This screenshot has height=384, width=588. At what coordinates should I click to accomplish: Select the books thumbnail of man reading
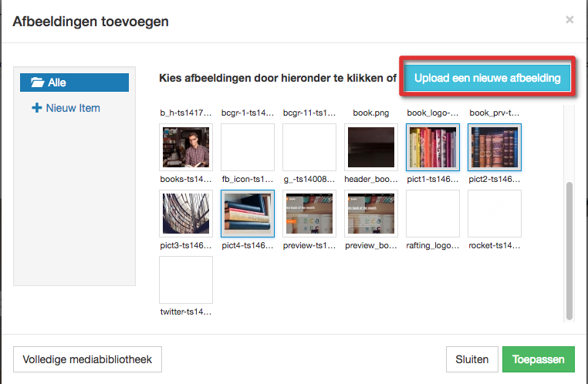185,147
